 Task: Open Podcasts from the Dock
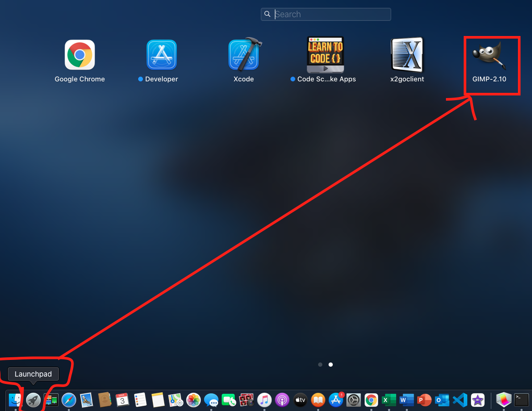[x=282, y=400]
